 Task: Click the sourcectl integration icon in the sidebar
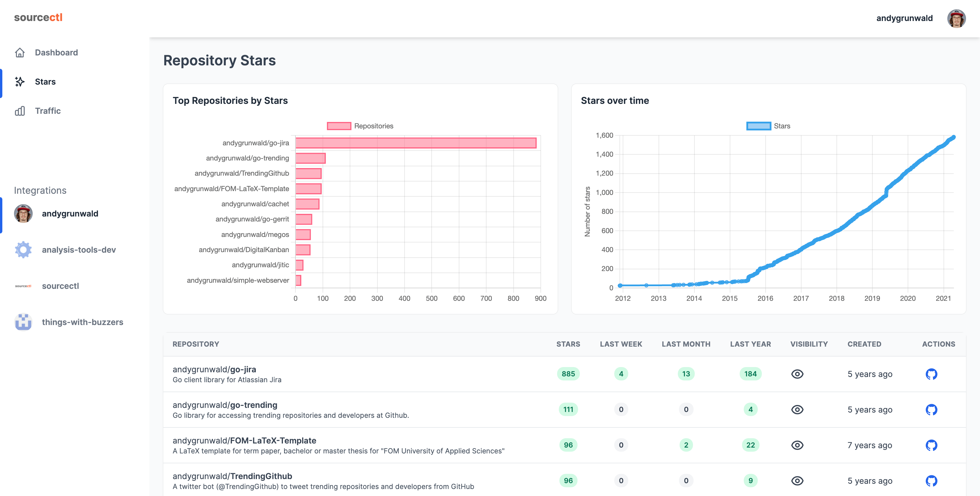[x=23, y=286]
